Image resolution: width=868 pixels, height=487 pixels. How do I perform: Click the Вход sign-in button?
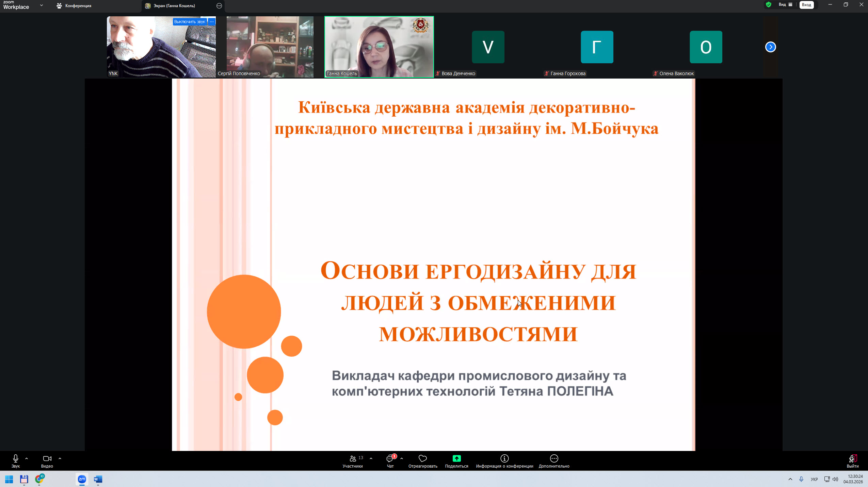806,5
